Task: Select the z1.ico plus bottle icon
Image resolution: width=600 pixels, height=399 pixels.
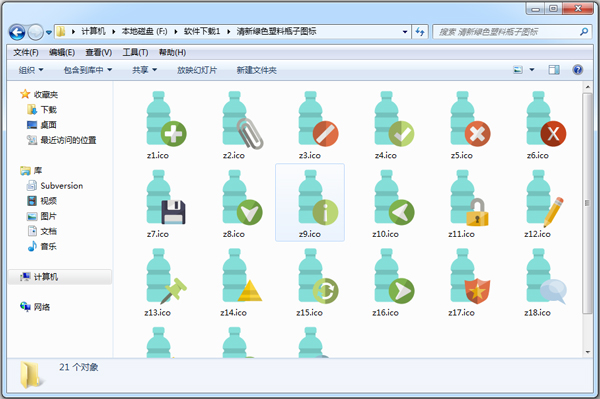Action: [165, 119]
